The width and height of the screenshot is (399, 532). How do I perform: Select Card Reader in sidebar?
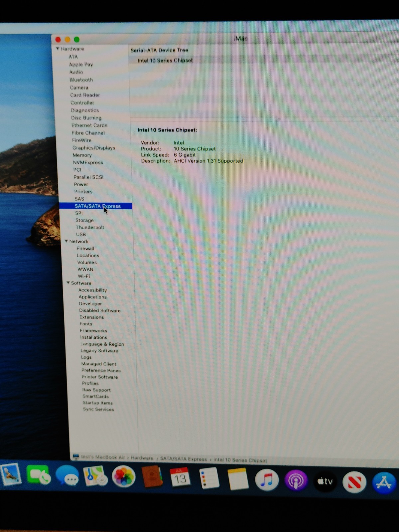85,95
